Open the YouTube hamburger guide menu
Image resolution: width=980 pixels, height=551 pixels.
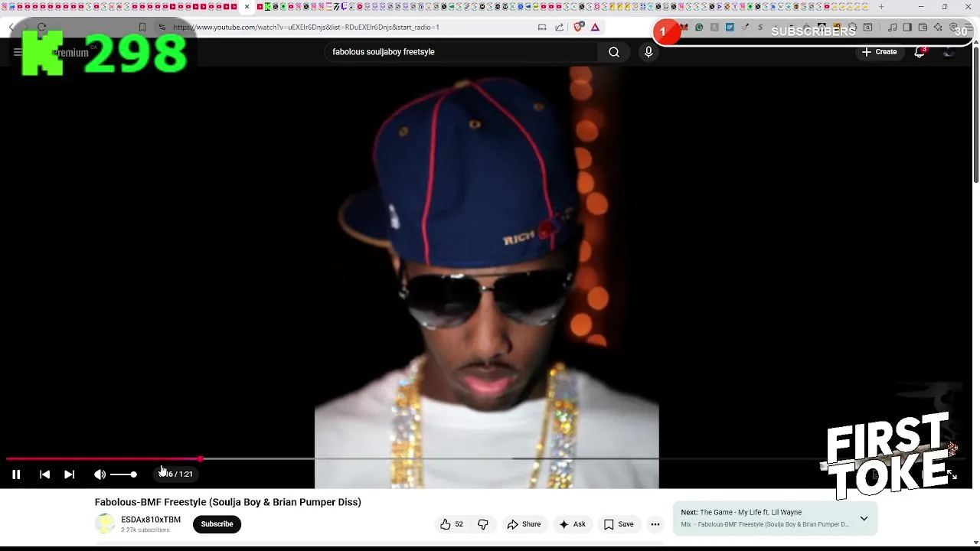click(x=18, y=52)
